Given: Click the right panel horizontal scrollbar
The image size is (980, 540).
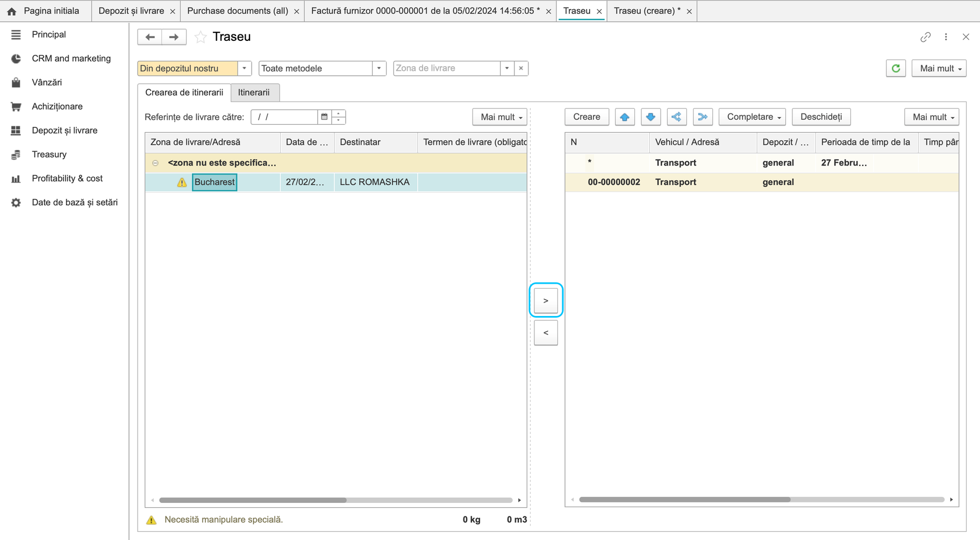Looking at the screenshot, I should tap(685, 500).
